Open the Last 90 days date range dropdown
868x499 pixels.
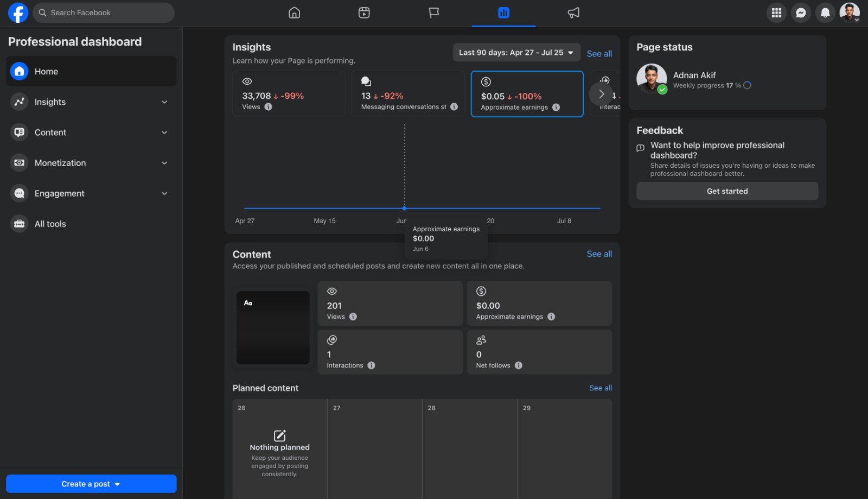[x=516, y=53]
